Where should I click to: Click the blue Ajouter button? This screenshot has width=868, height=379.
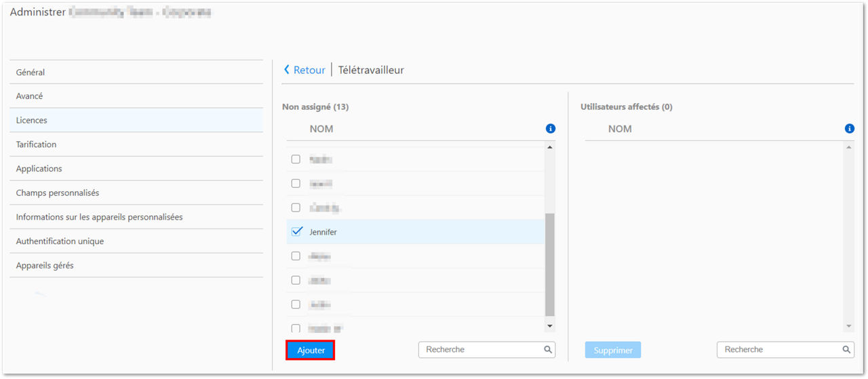tap(311, 351)
